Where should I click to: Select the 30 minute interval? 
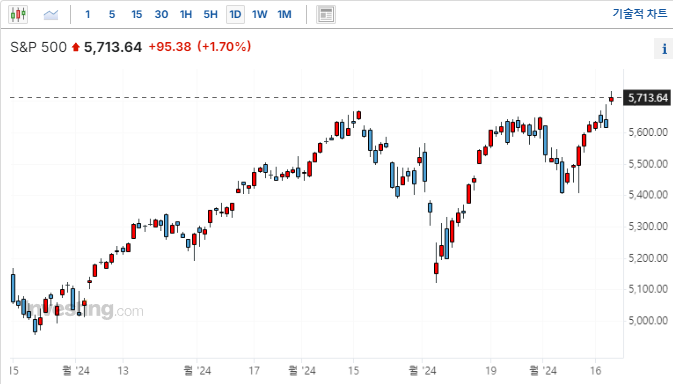tap(161, 15)
